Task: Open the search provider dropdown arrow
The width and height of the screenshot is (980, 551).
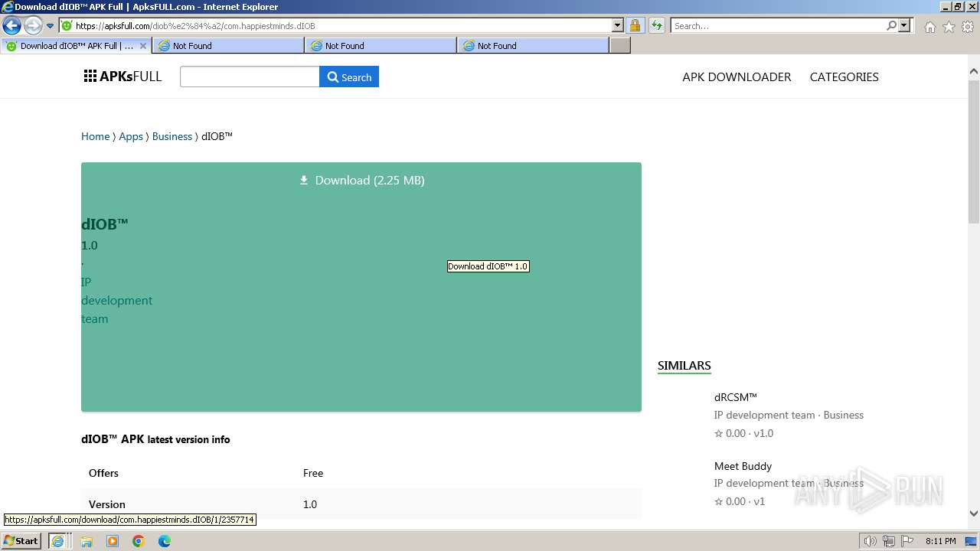Action: 904,26
